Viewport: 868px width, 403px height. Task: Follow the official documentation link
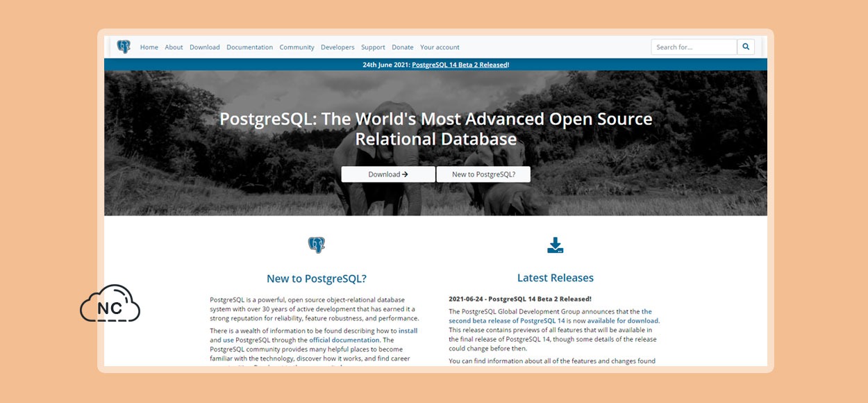344,340
